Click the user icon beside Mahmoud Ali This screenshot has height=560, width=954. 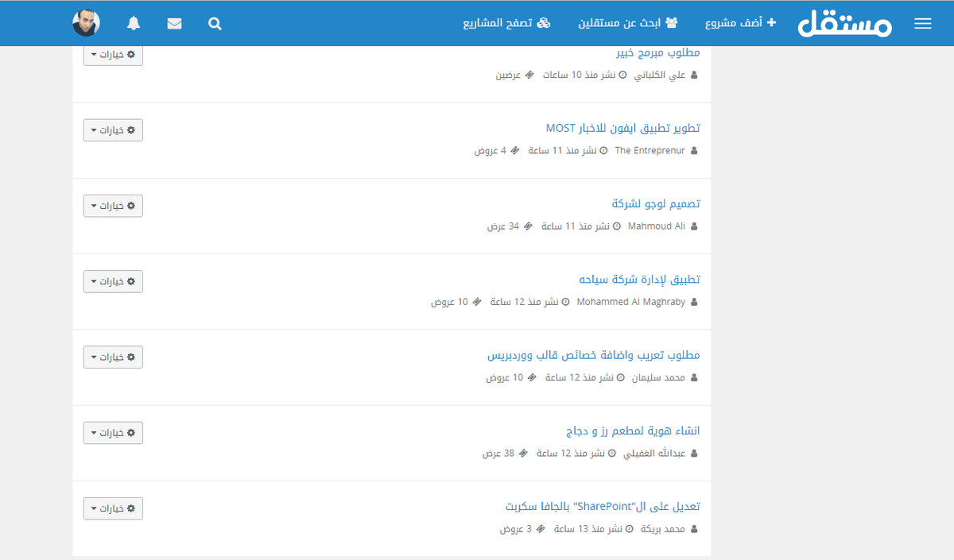click(x=694, y=226)
